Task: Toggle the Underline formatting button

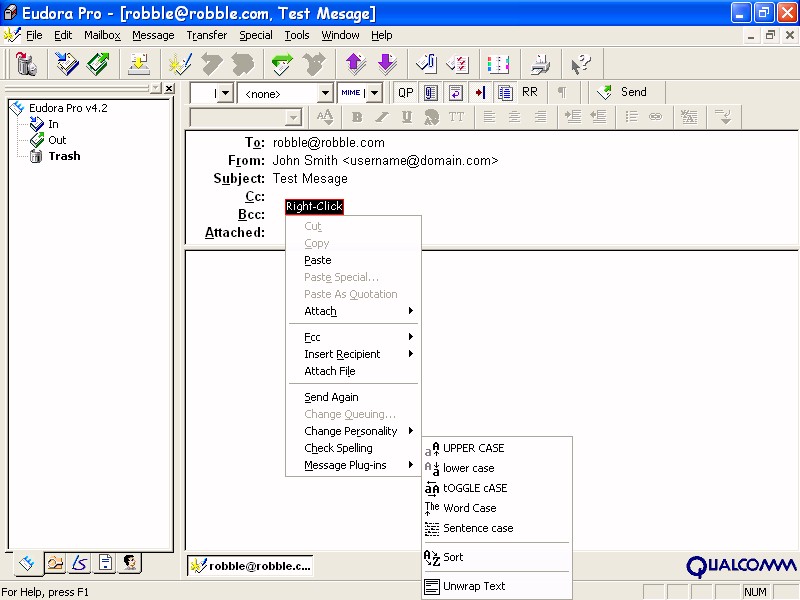Action: click(407, 117)
